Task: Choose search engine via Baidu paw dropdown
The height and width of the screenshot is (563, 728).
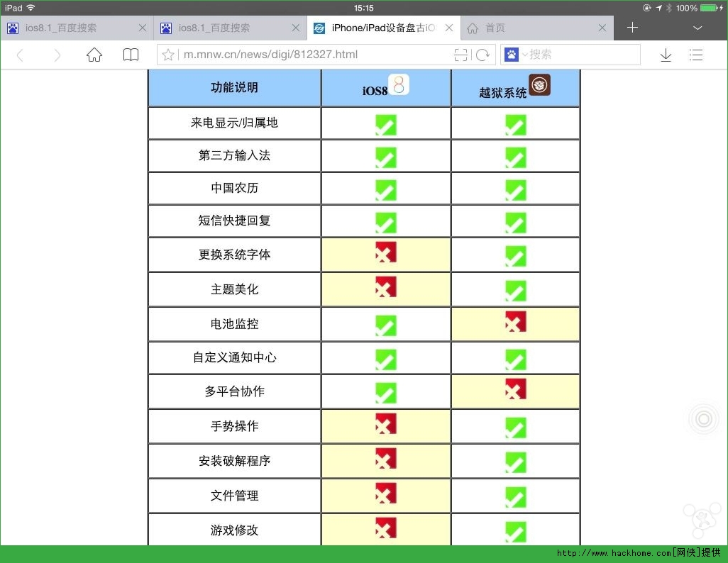Action: pos(515,55)
